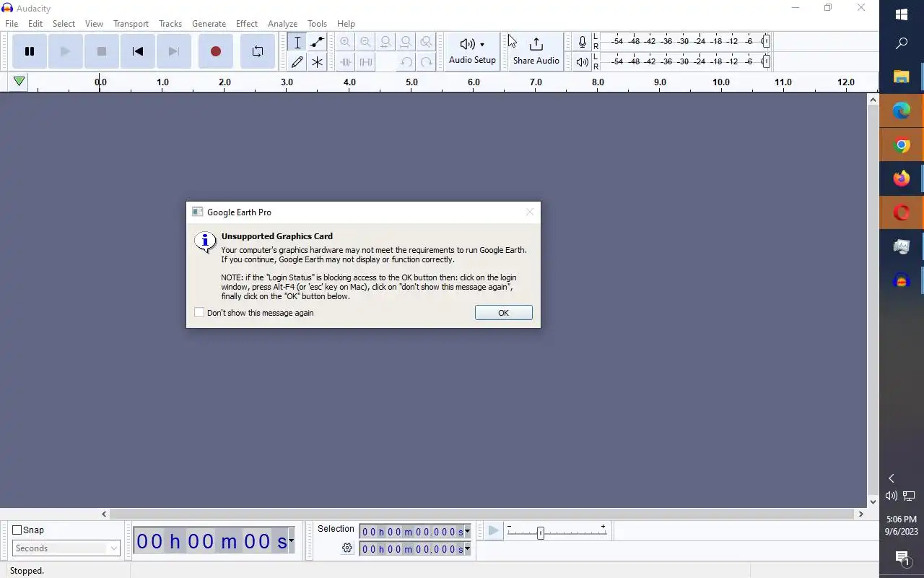Click the Zoom Toggle icon
The height and width of the screenshot is (578, 924).
tap(427, 42)
